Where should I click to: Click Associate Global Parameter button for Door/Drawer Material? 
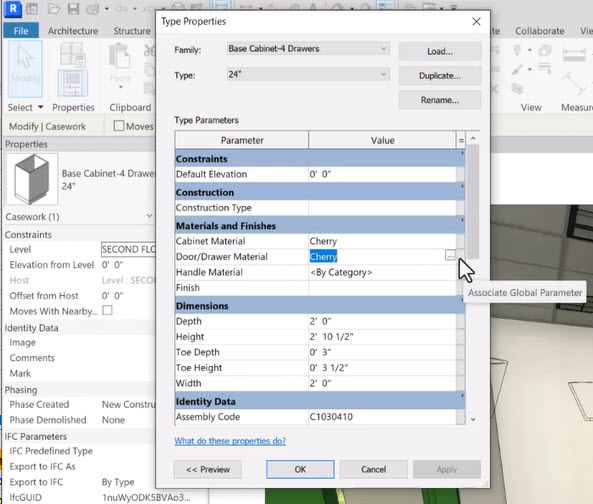tap(461, 257)
